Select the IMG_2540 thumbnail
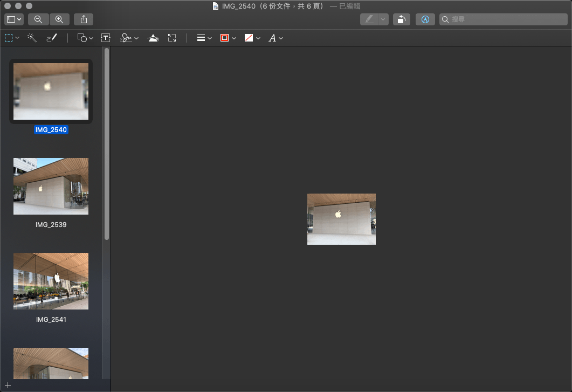 tap(51, 91)
